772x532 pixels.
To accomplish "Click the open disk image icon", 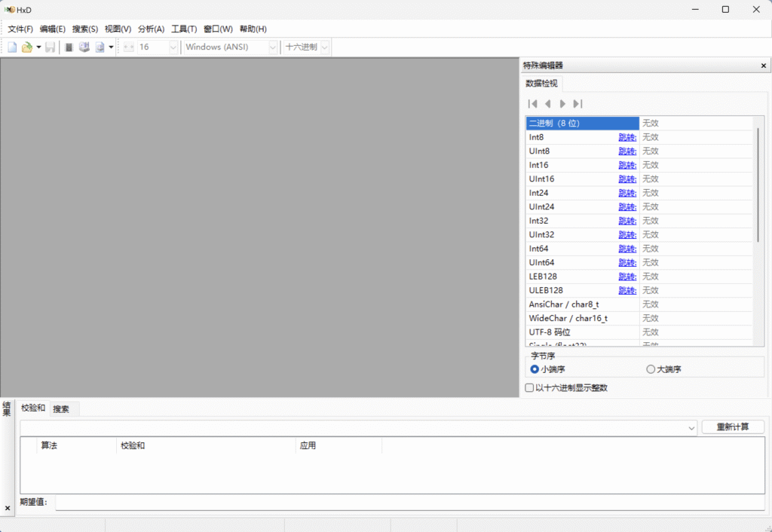I will click(x=101, y=46).
